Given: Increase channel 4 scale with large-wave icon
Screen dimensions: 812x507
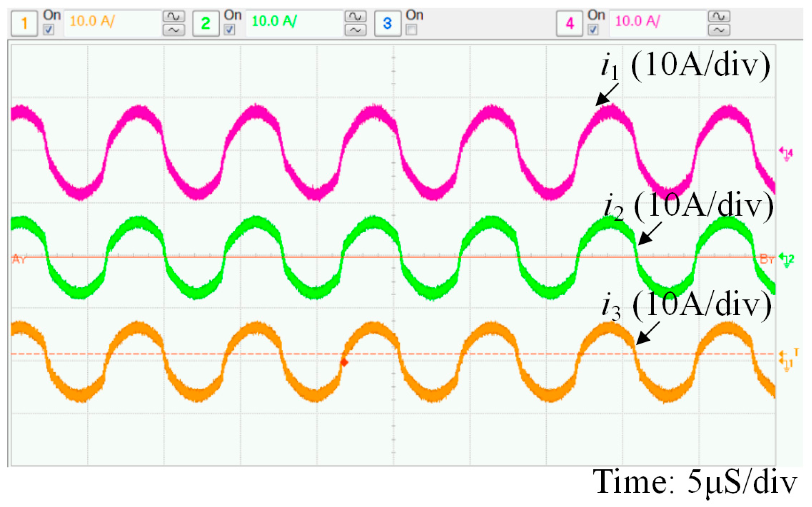Looking at the screenshot, I should 719,16.
